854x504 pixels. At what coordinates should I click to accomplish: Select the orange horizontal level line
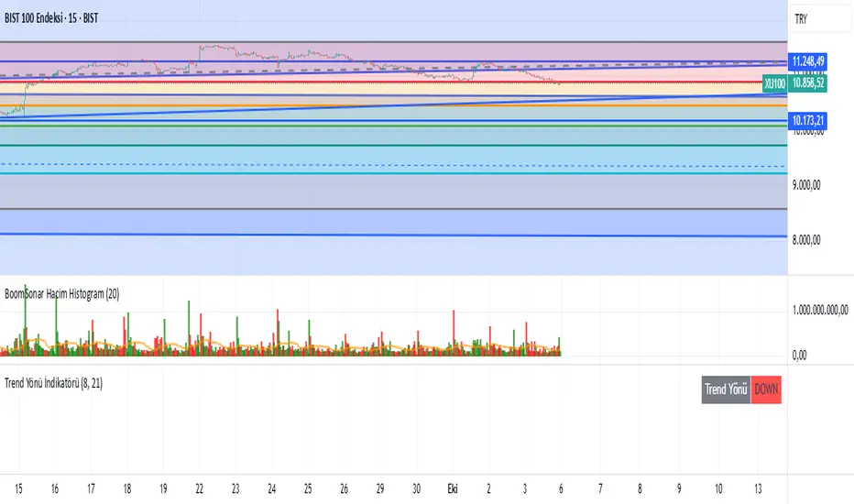click(393, 105)
